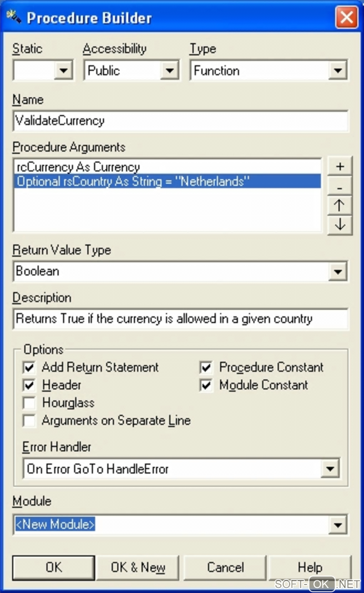
Task: Expand the Accessibility dropdown showing Public
Action: (170, 70)
